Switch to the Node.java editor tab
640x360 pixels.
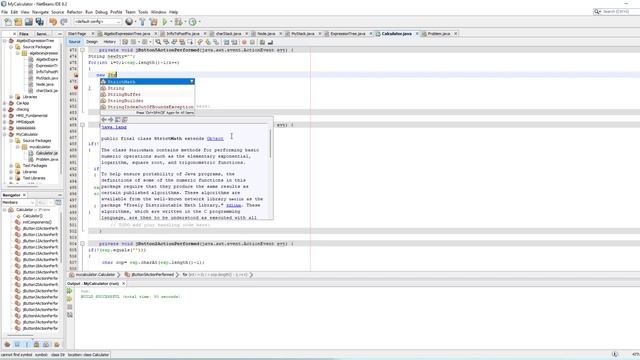tap(266, 33)
